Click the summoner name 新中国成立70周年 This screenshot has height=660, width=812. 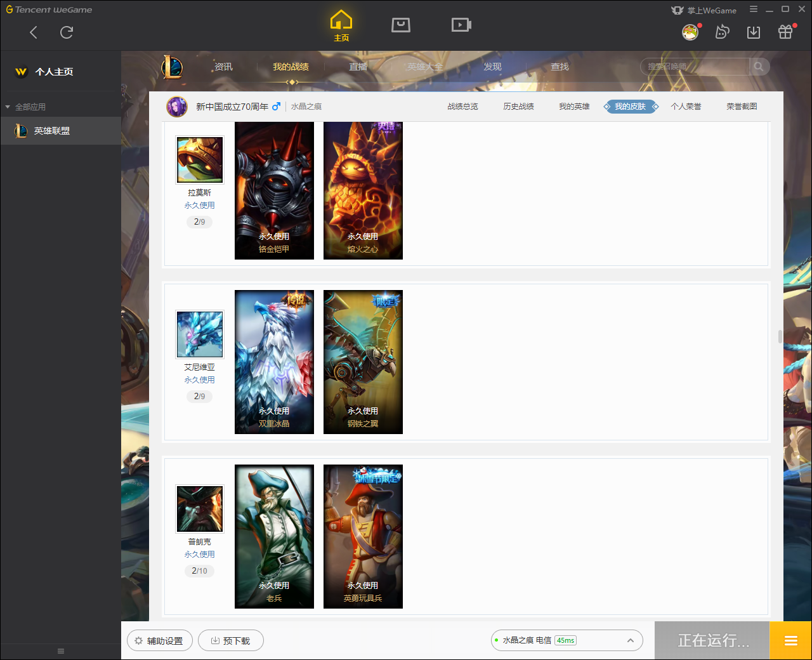pyautogui.click(x=232, y=107)
